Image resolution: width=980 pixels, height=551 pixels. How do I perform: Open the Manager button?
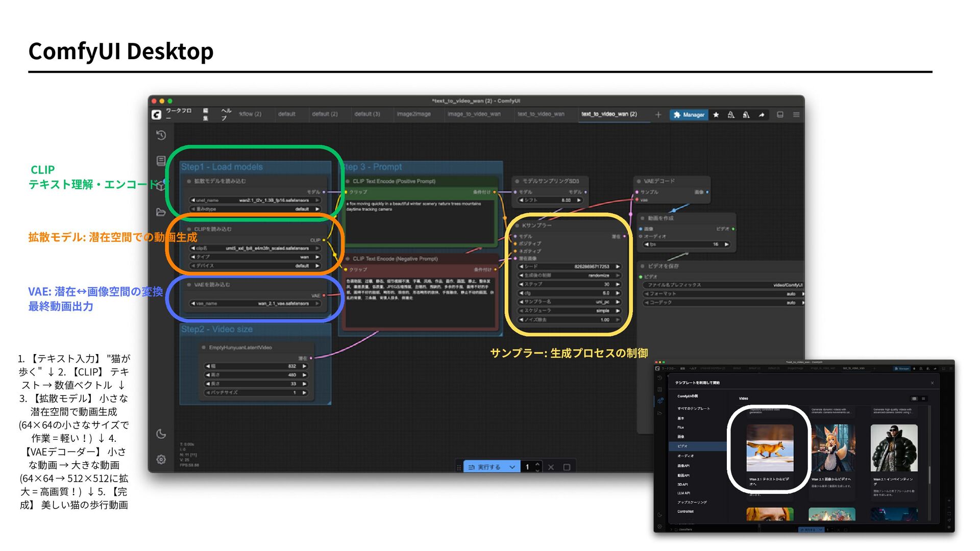689,115
